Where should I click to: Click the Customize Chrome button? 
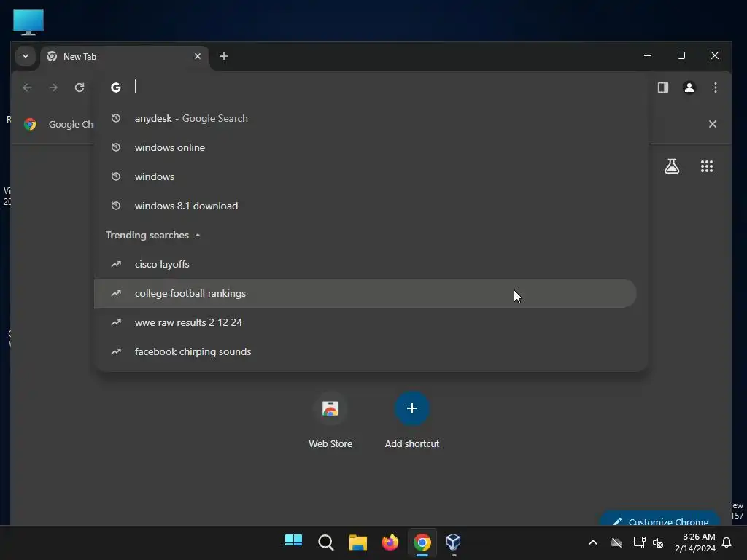click(660, 520)
